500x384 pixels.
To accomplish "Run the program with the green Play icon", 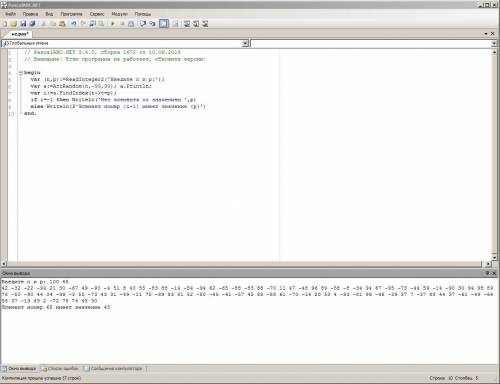I will tap(113, 24).
